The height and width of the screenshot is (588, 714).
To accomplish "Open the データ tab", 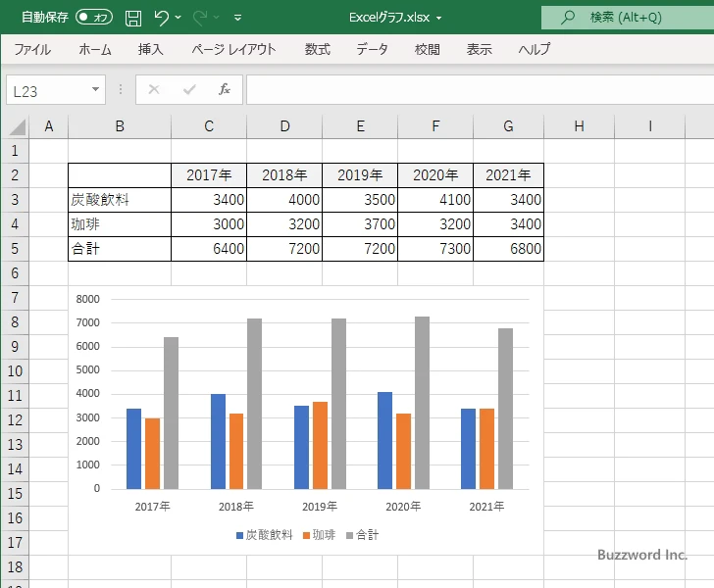I will click(372, 49).
